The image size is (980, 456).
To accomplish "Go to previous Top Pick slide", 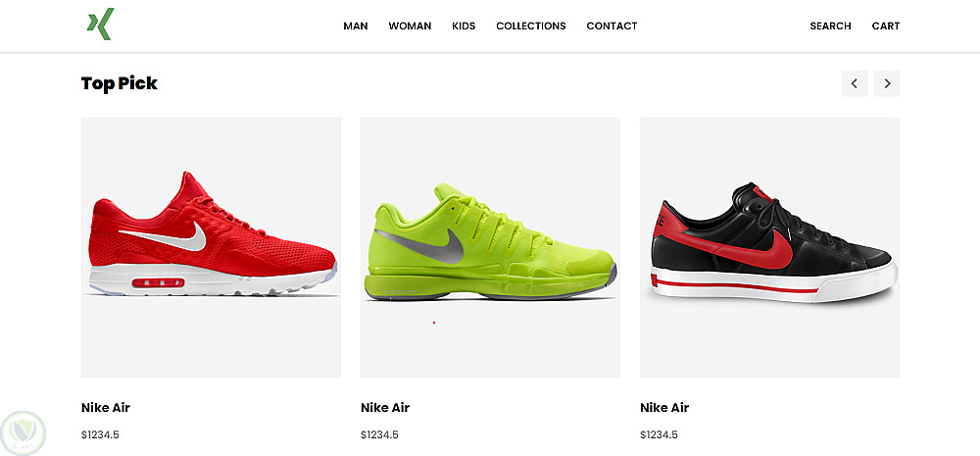I will 855,83.
